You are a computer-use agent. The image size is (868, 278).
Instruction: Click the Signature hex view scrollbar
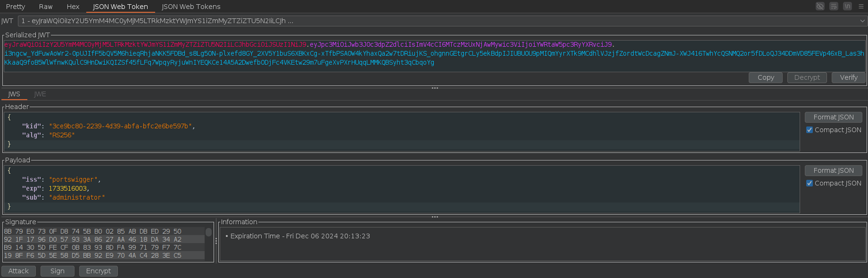tap(208, 233)
